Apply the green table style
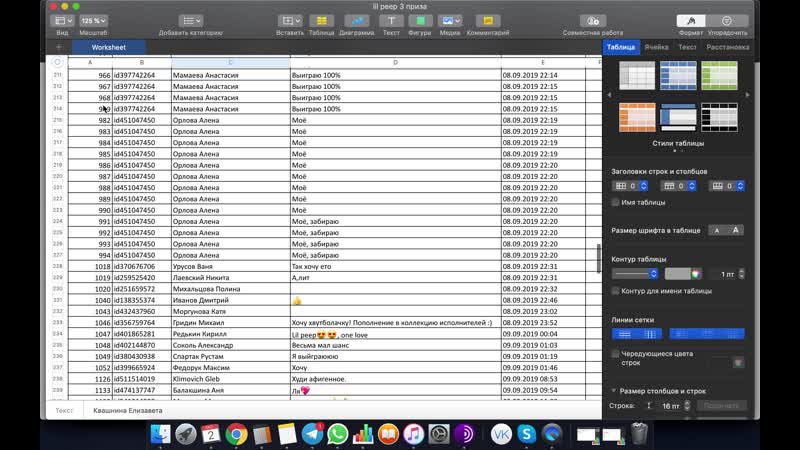 pyautogui.click(x=719, y=76)
